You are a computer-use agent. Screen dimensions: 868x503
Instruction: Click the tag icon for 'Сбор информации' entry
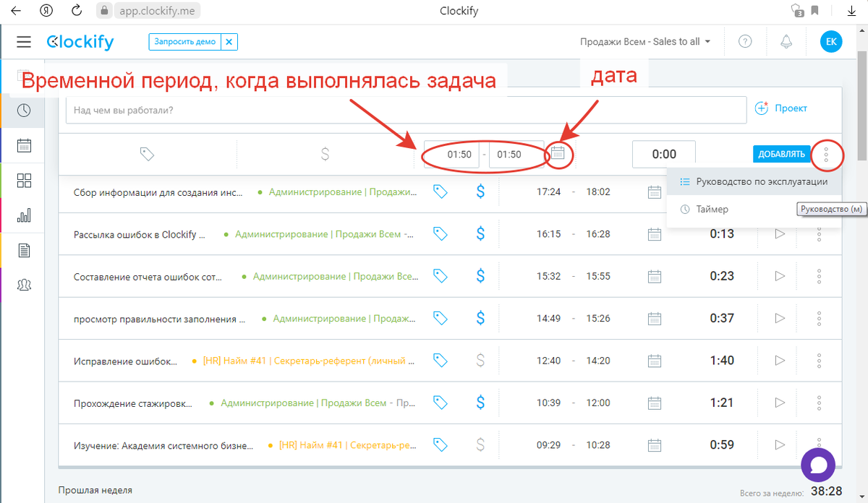click(440, 192)
